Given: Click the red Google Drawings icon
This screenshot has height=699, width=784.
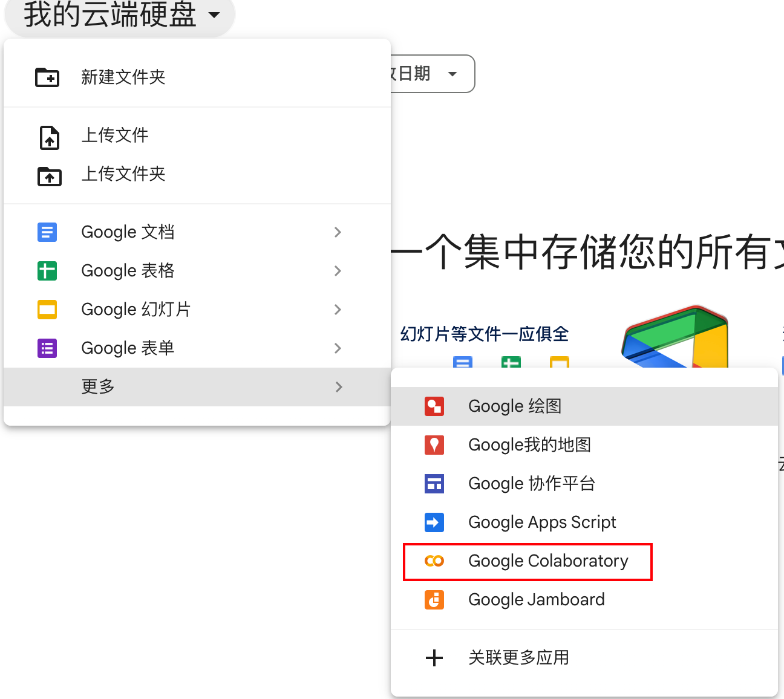Looking at the screenshot, I should [x=434, y=406].
